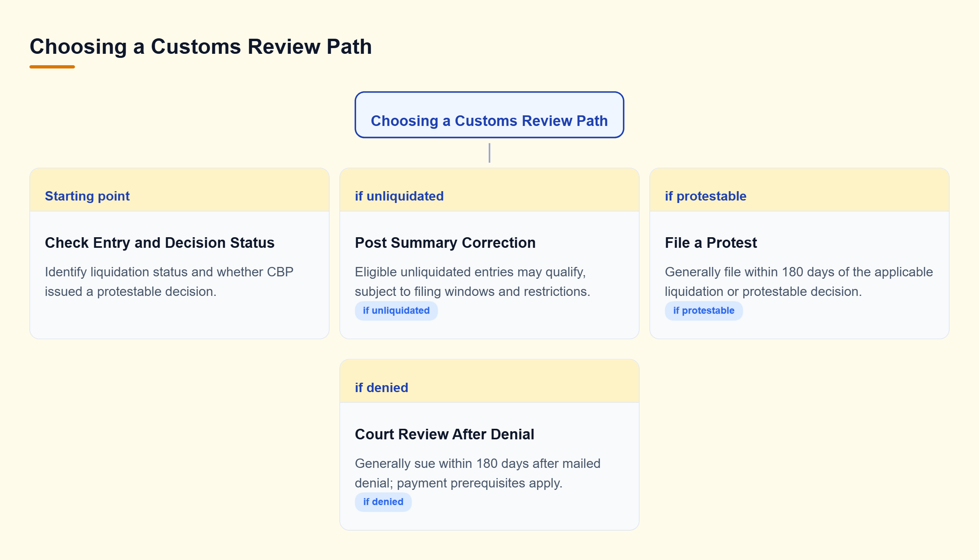Image resolution: width=979 pixels, height=560 pixels.
Task: Click the if denied pill tag
Action: tap(383, 502)
